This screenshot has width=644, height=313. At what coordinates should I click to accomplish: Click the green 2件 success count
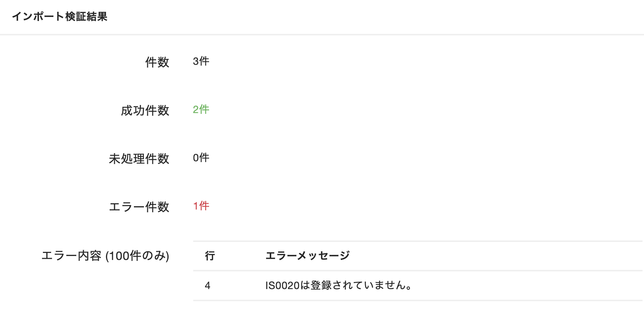201,109
